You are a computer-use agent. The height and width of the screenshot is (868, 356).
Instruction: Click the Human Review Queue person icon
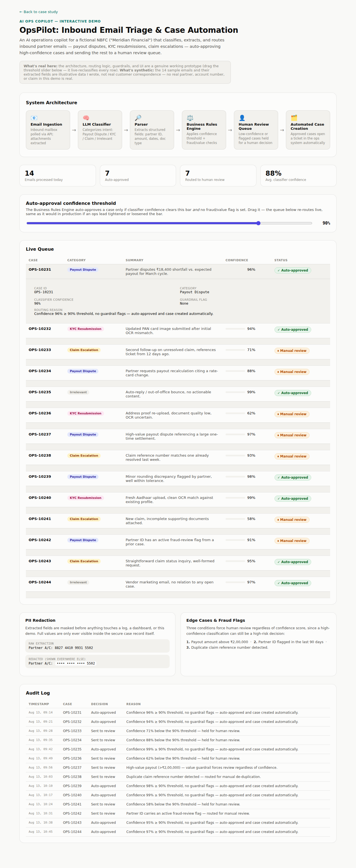[242, 118]
